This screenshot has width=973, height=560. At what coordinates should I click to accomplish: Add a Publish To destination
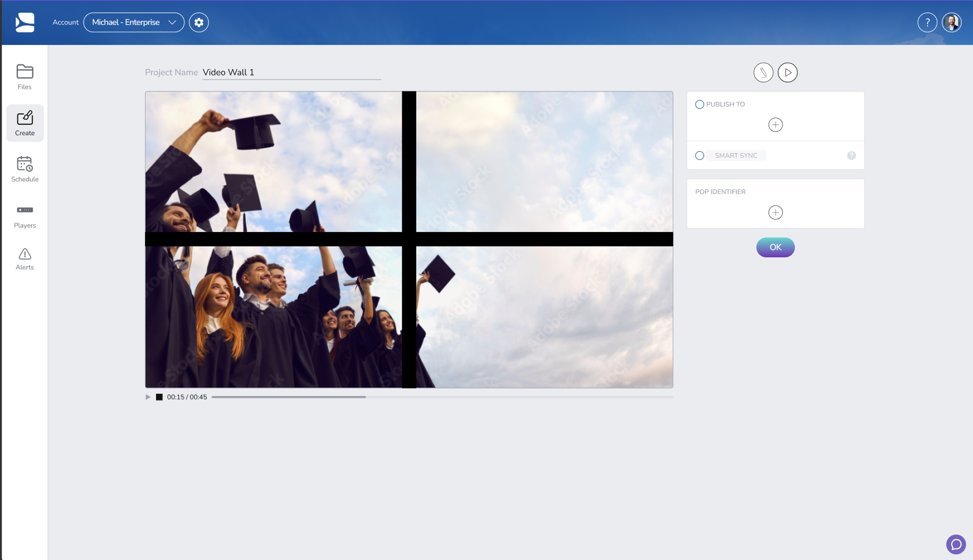coord(776,125)
